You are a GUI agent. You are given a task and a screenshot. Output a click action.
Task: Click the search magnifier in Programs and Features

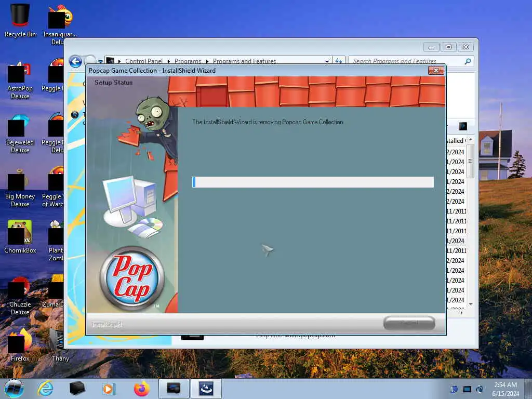[x=468, y=61]
